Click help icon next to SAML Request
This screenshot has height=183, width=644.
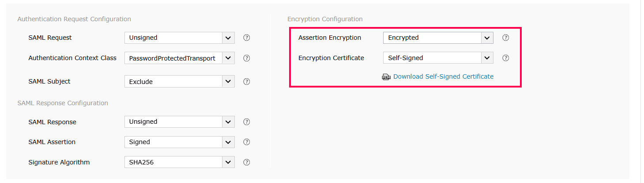(247, 38)
